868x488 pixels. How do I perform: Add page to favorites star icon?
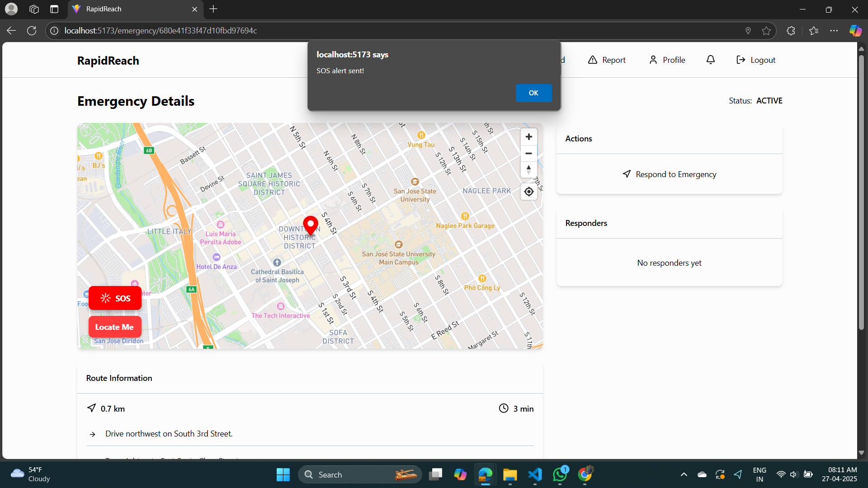tap(766, 31)
